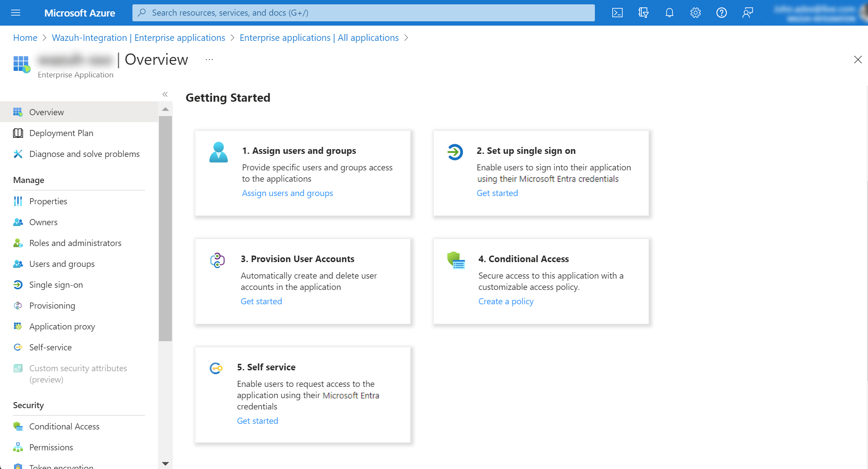
Task: Open the portal settings gear
Action: [695, 13]
